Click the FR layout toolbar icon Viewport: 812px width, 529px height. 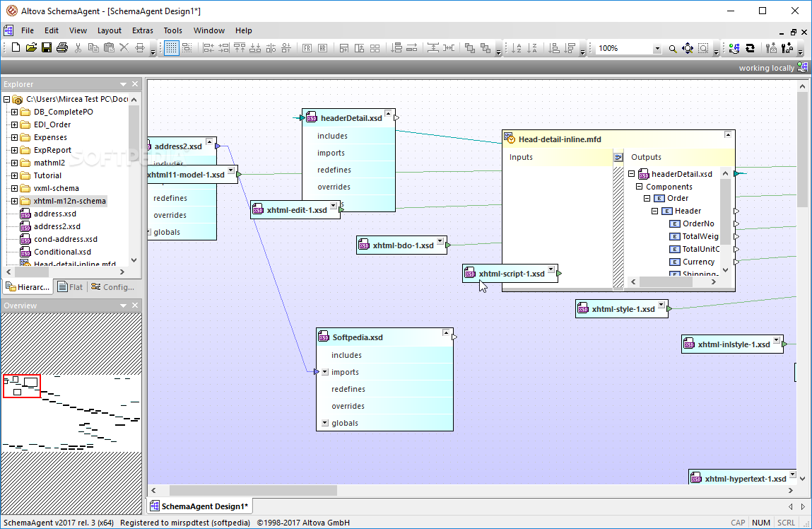pos(307,48)
